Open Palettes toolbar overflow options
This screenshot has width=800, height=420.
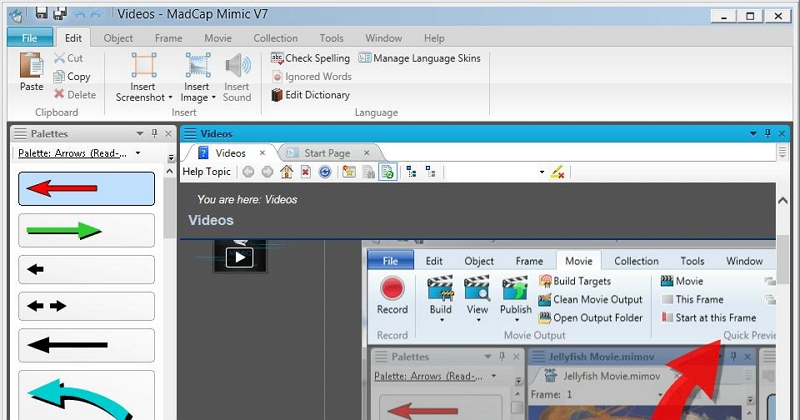tap(171, 157)
